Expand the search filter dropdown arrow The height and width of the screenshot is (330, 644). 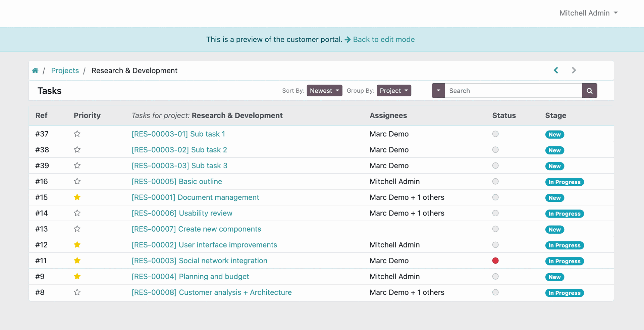(438, 91)
